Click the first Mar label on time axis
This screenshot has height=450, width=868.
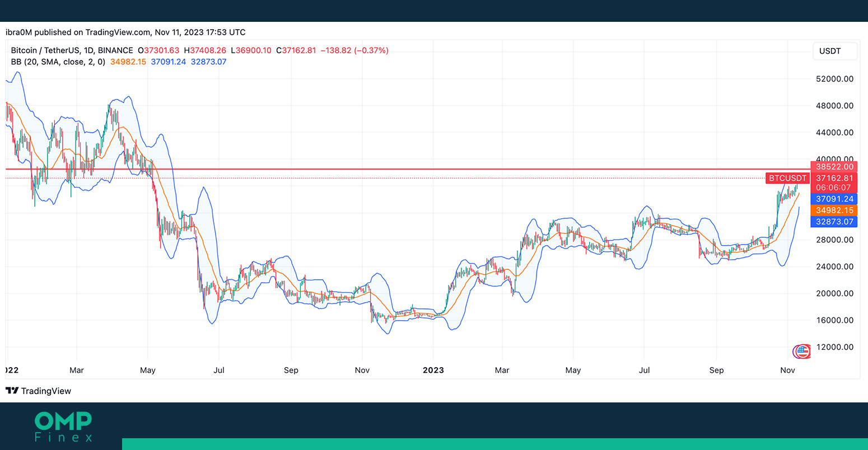pos(77,370)
